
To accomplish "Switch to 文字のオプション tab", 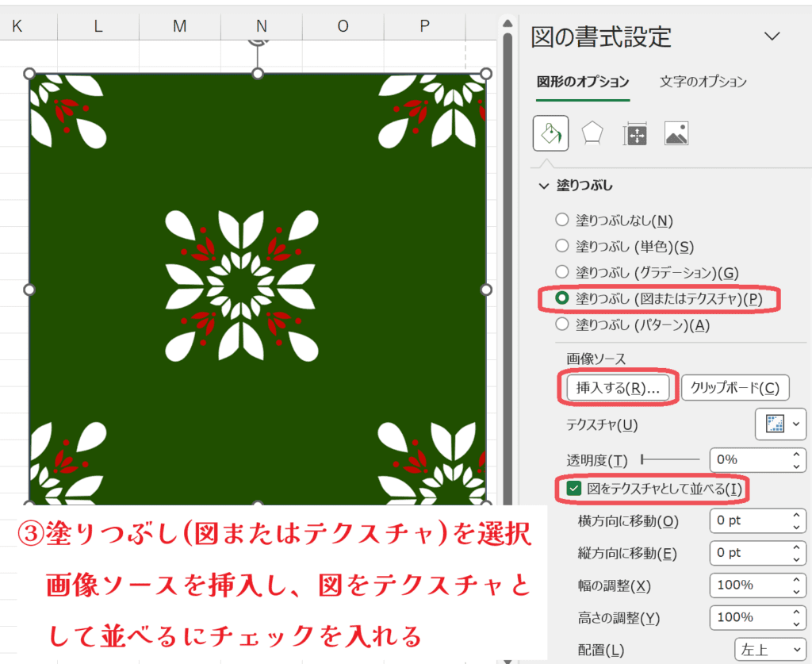I will pos(703,82).
